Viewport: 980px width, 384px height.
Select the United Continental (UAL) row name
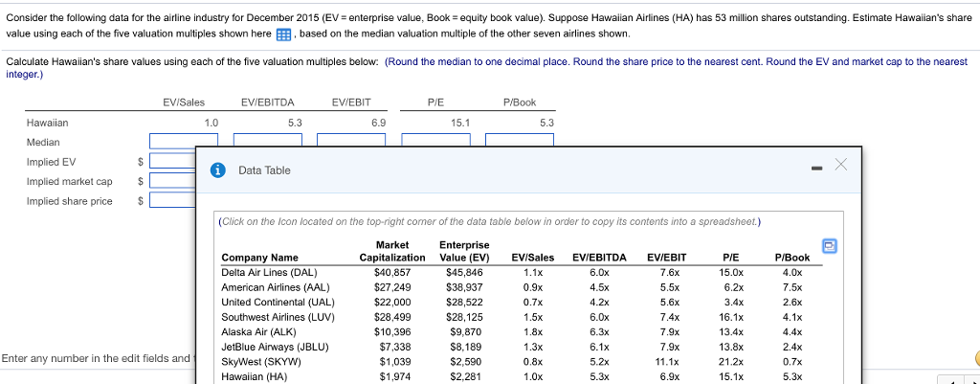click(x=278, y=302)
